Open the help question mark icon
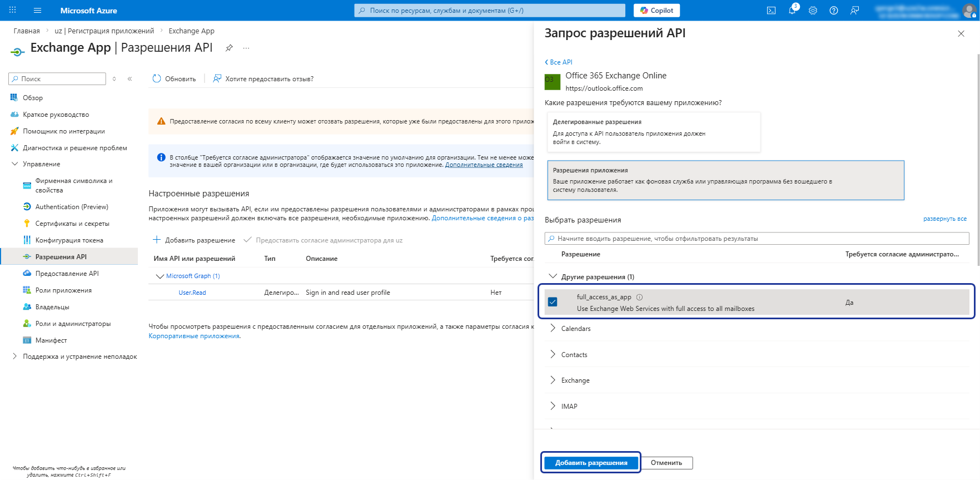980x480 pixels. [x=834, y=11]
